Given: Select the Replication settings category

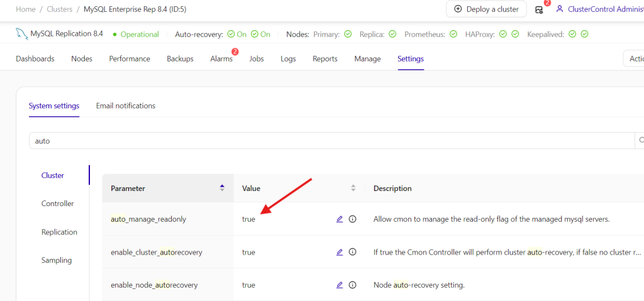Looking at the screenshot, I should [59, 232].
